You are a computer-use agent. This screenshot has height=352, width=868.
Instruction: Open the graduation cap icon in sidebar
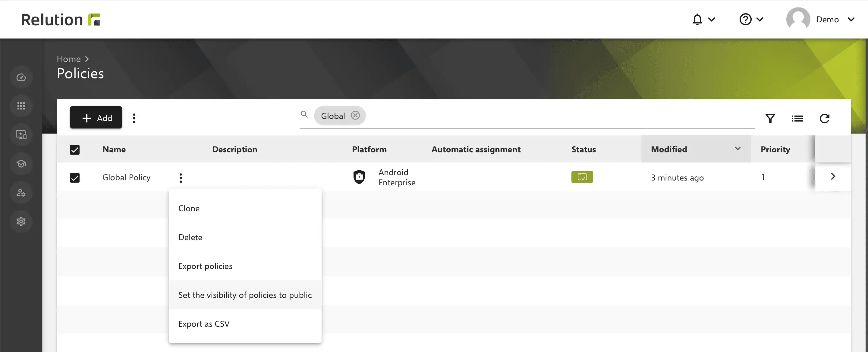(21, 164)
